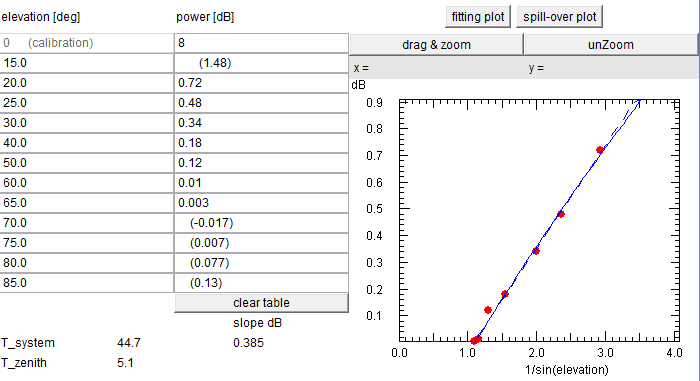700x381 pixels.
Task: Select power cell with value 0.48
Action: [261, 103]
